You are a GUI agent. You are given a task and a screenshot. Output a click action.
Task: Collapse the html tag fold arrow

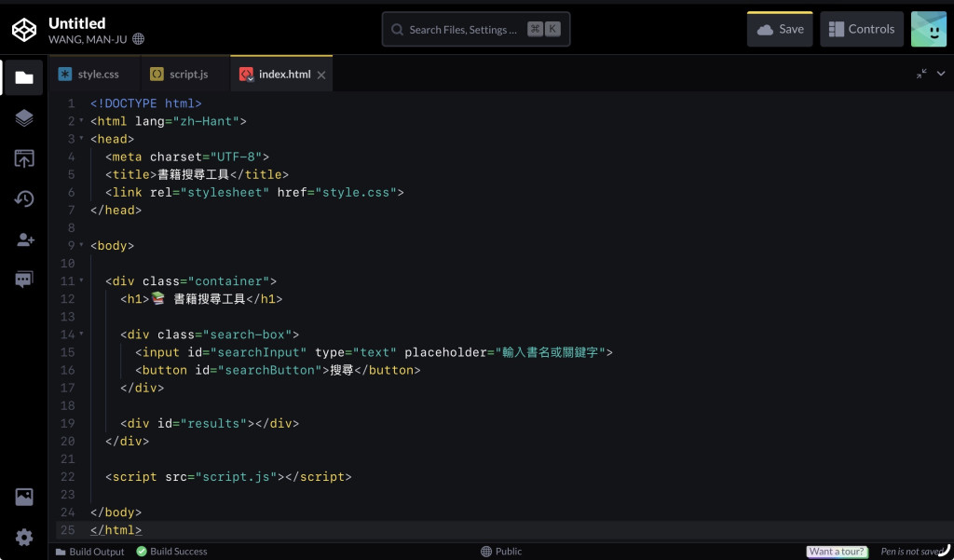tap(82, 121)
